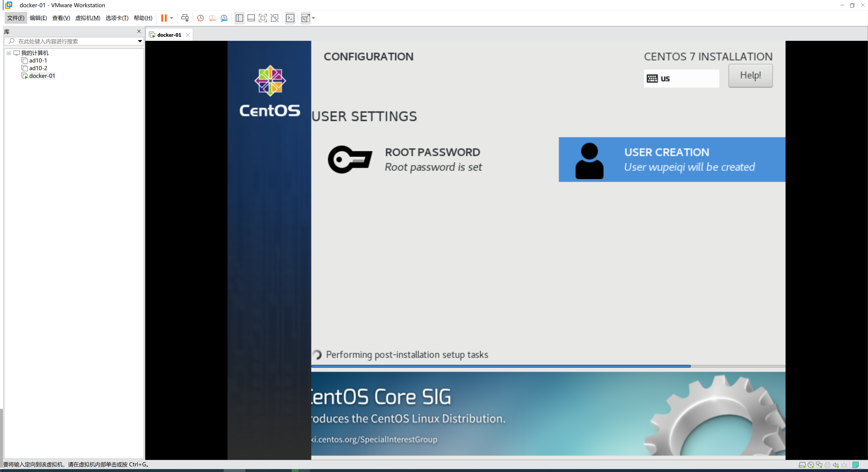The image size is (868, 472).
Task: Close the 库 library panel
Action: [x=139, y=31]
